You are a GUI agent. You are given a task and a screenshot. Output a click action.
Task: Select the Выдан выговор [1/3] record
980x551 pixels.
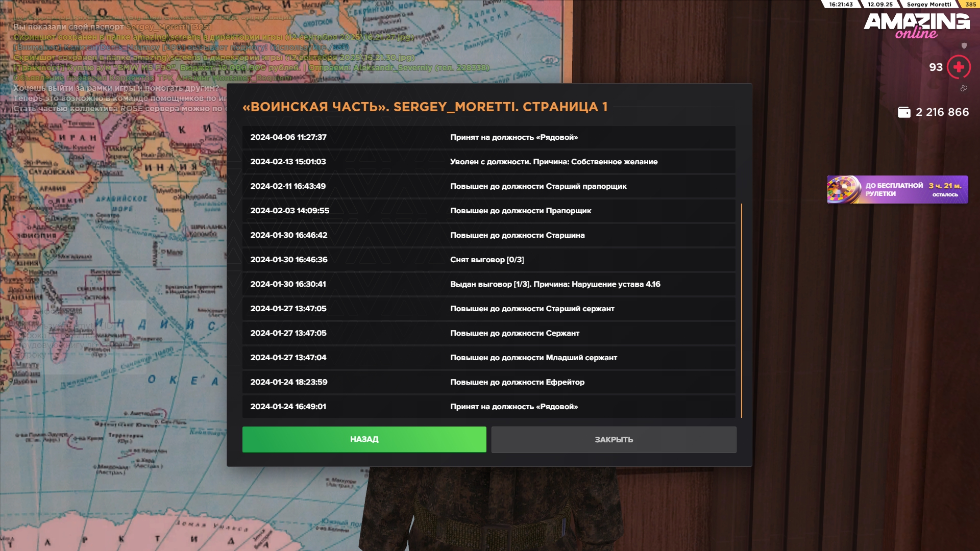(x=488, y=284)
